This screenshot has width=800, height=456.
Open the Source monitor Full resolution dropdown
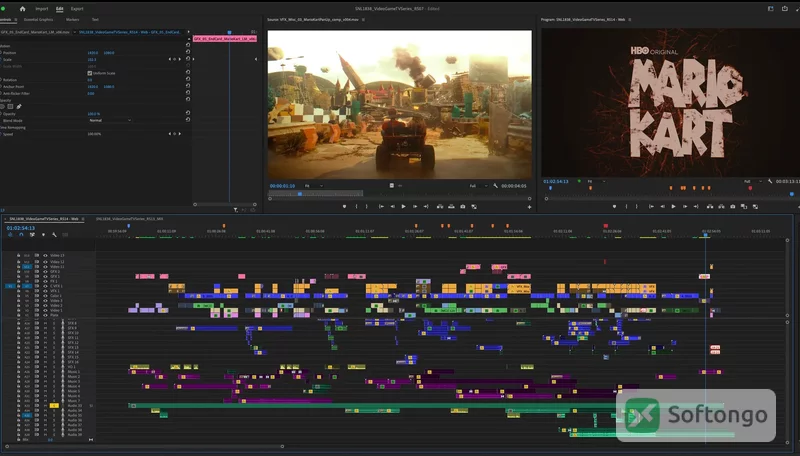point(479,186)
